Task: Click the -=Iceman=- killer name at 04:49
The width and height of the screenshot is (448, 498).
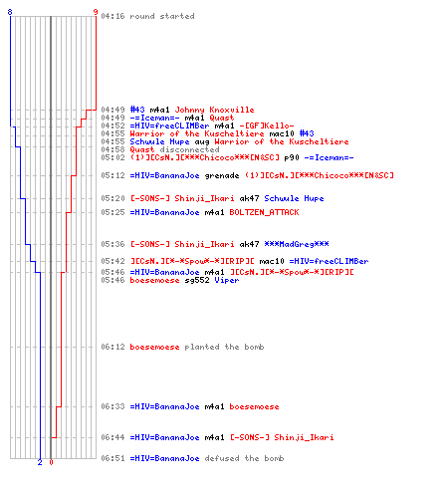Action: pyautogui.click(x=154, y=118)
